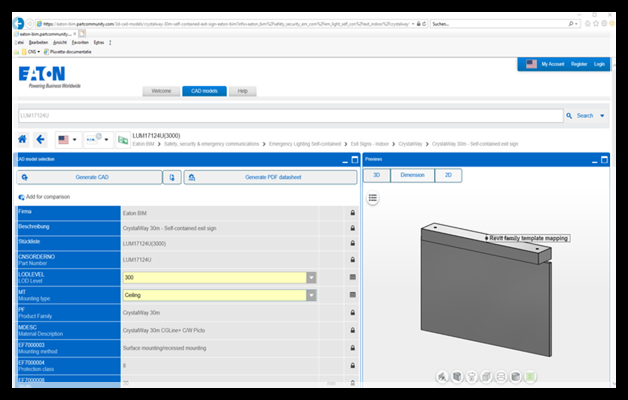Click the search magnifier icon
Screen dimensions: 628x400
point(570,115)
